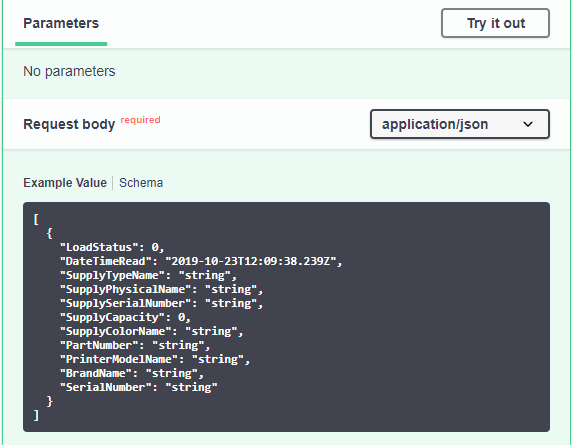Screen dimensions: 575x445
Task: Switch to the Schema tab
Action: tap(141, 183)
